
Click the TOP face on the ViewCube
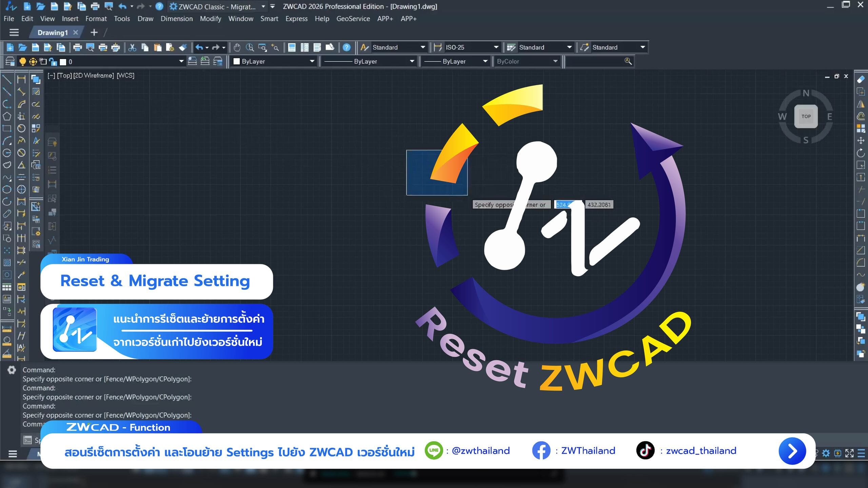click(806, 117)
